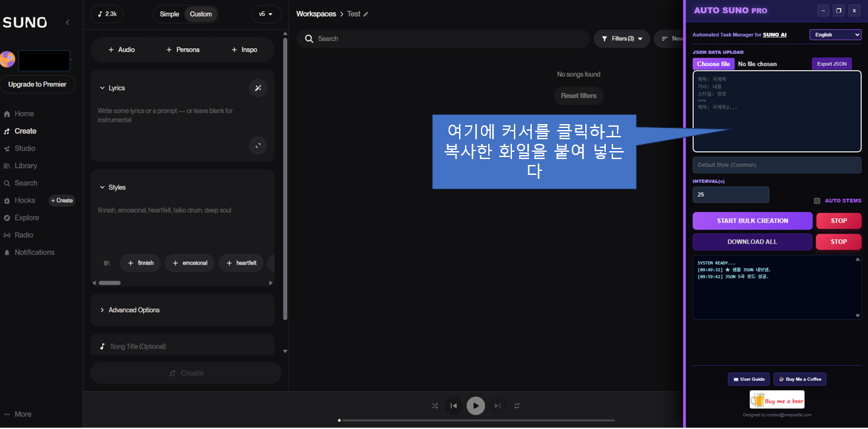
Task: Add the finnish style tag
Action: 141,263
